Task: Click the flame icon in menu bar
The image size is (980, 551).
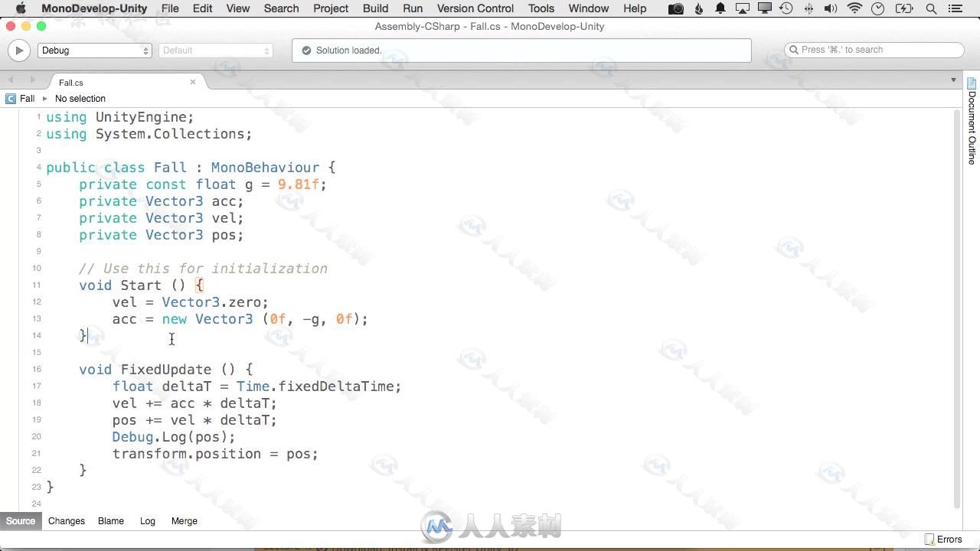Action: [698, 9]
